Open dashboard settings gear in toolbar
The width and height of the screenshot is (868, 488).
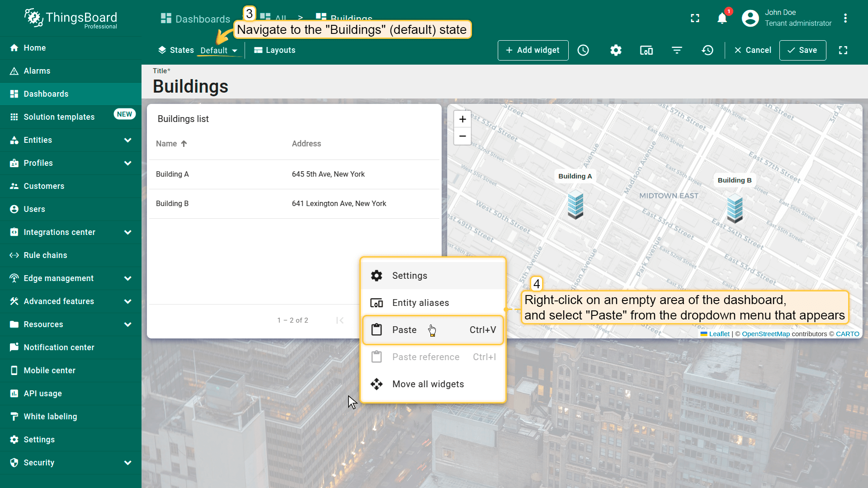(x=616, y=50)
